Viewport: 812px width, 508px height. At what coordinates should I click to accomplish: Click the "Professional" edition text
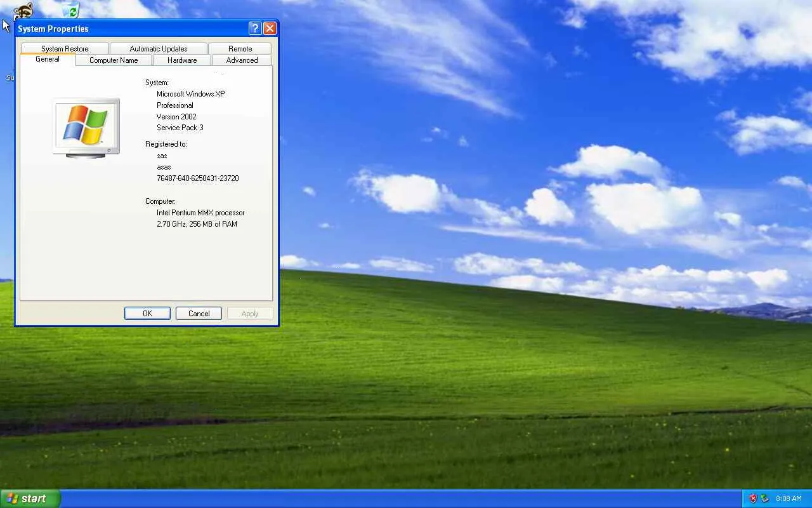tap(175, 105)
